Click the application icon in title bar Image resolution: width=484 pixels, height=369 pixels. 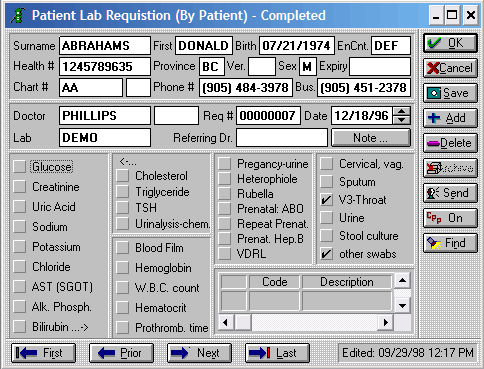tap(18, 16)
